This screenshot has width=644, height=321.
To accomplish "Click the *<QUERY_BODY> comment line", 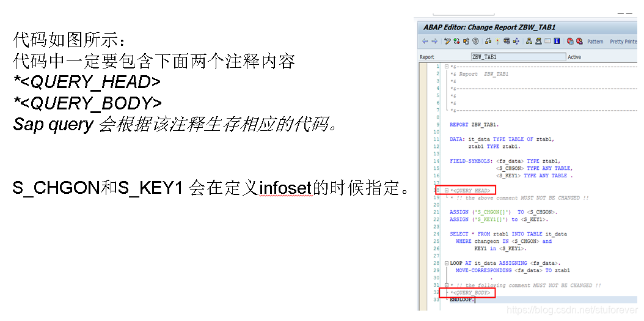I will click(470, 293).
